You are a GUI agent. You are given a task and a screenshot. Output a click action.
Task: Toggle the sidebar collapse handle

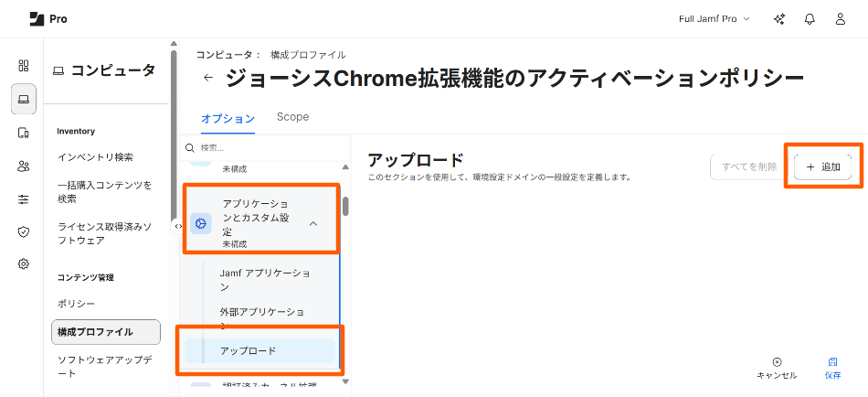(x=178, y=226)
